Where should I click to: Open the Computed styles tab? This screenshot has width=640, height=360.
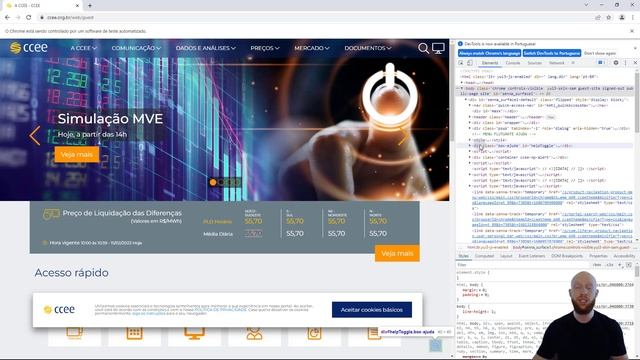(484, 256)
